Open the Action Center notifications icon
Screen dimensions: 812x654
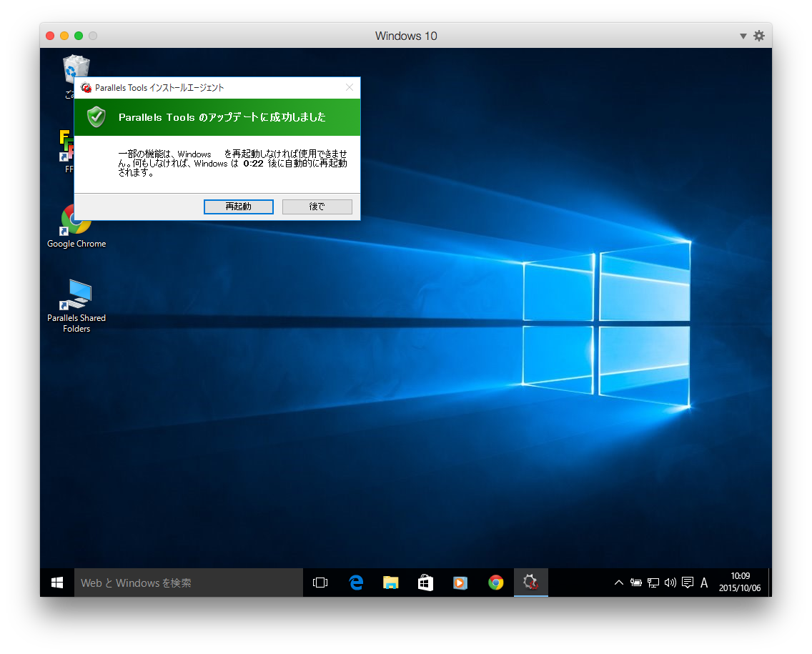pos(687,583)
